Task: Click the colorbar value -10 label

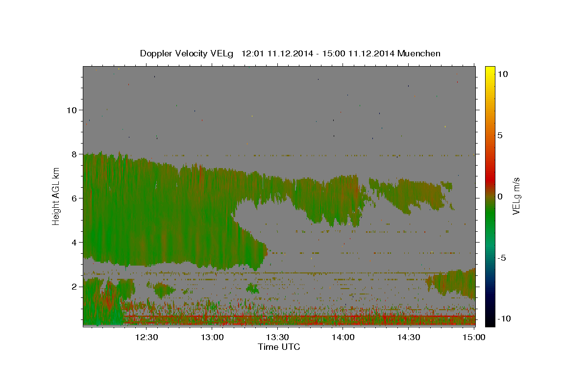Action: (503, 318)
